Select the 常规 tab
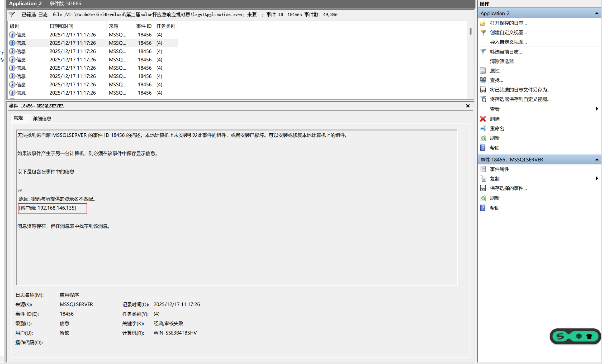 (x=18, y=118)
